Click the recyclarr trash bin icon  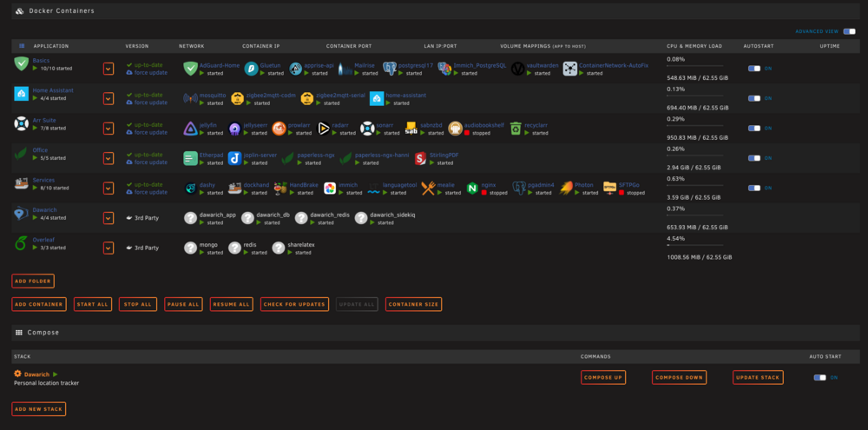tap(516, 129)
